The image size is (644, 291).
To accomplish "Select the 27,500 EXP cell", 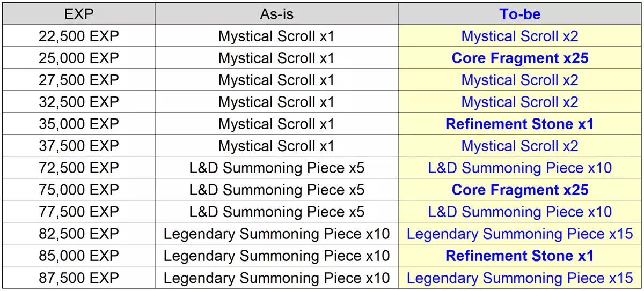I will (78, 80).
